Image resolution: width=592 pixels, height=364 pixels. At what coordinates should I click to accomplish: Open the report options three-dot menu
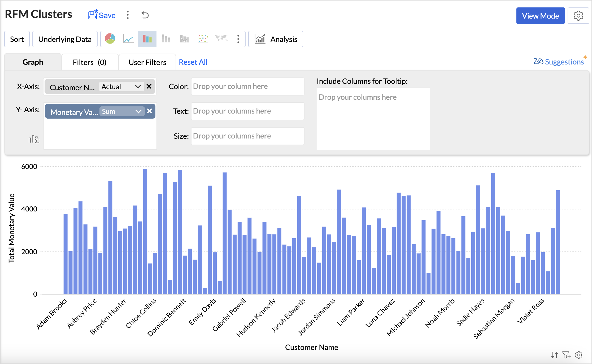coord(128,15)
